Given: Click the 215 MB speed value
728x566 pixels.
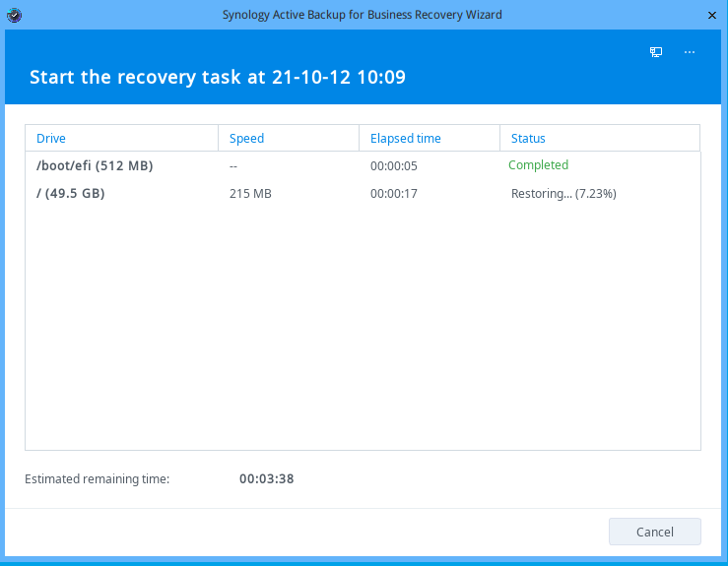Looking at the screenshot, I should coord(250,194).
